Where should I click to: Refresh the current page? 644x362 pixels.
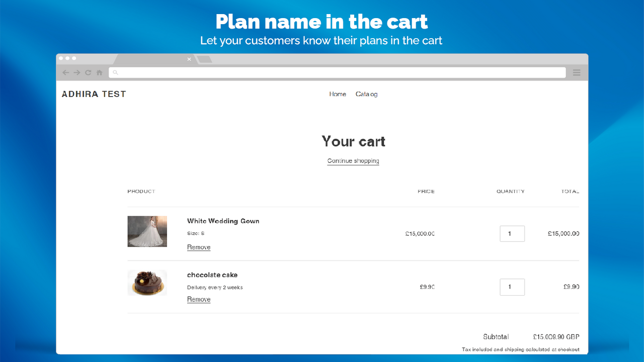(x=88, y=72)
